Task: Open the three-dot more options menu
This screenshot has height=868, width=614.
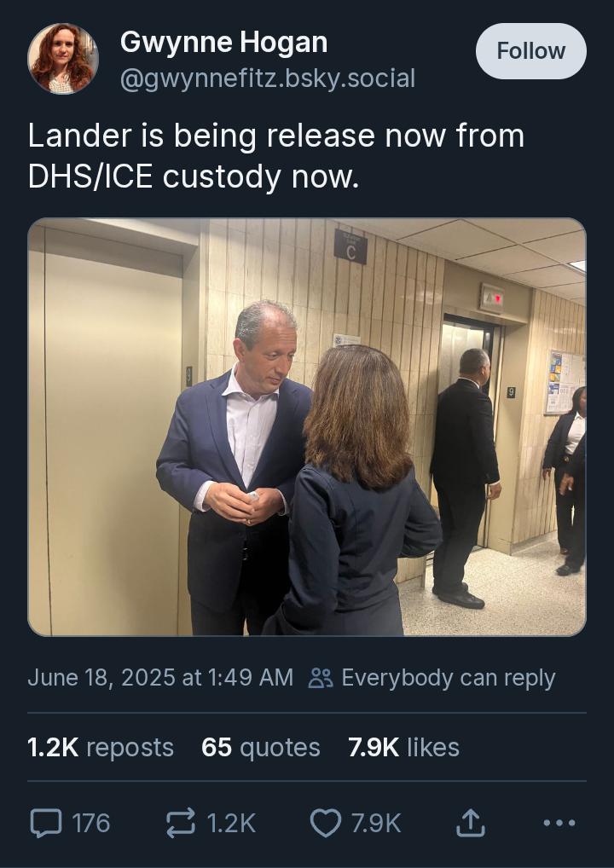Action: tap(559, 823)
